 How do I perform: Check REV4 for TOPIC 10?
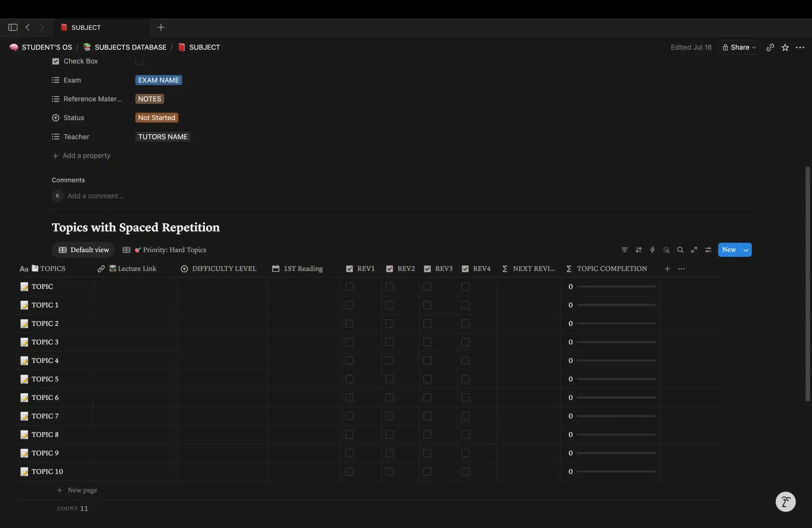[465, 471]
